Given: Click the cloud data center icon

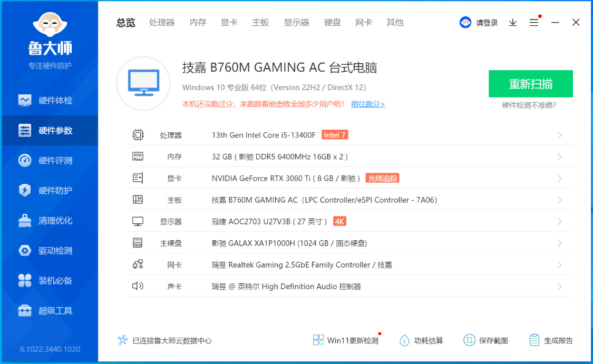Looking at the screenshot, I should [x=122, y=340].
